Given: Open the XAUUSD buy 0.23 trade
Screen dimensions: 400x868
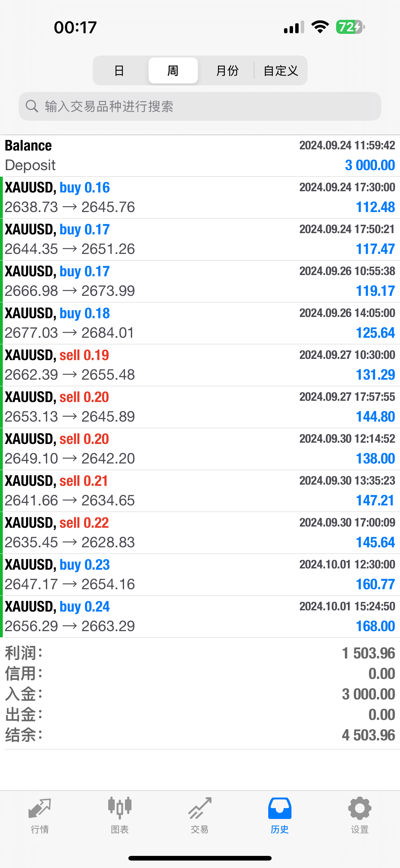Looking at the screenshot, I should pos(200,575).
